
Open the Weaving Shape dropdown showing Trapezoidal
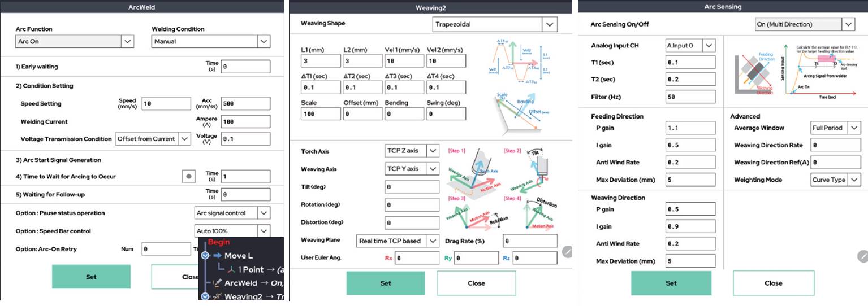pyautogui.click(x=495, y=25)
